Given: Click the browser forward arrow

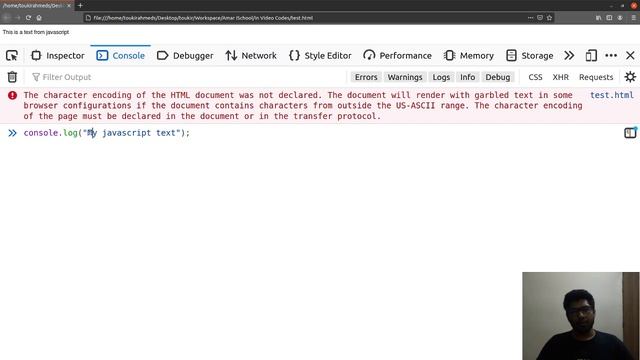Looking at the screenshot, I should click(18, 18).
